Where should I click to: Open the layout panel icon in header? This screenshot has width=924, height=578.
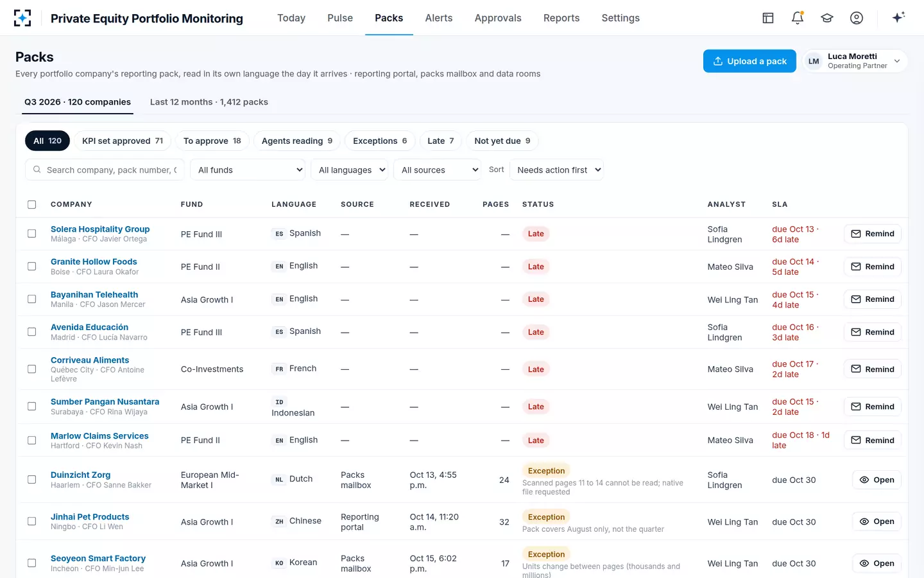768,18
